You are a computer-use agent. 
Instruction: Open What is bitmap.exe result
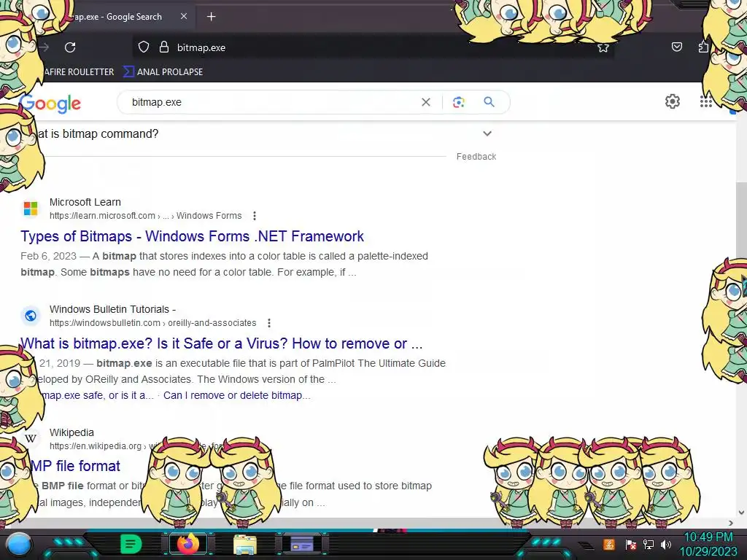point(222,343)
